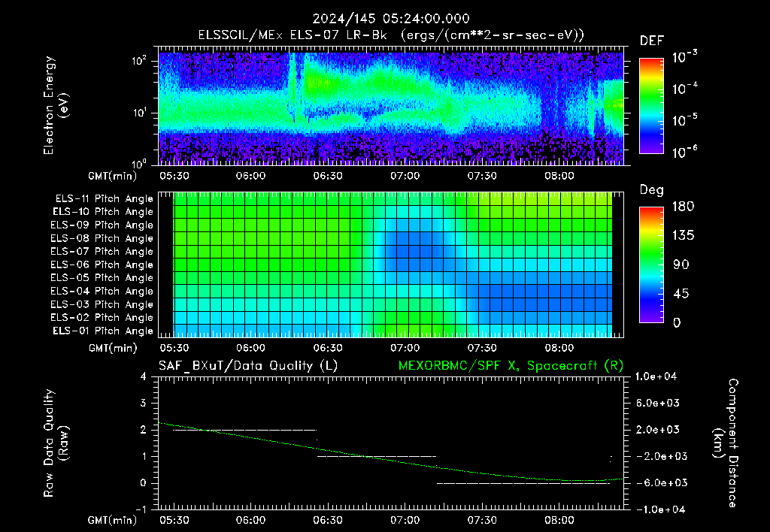Screen dimensions: 770x532
Task: Click 08:00 time tick under pitch angle panel
Action: (x=559, y=348)
